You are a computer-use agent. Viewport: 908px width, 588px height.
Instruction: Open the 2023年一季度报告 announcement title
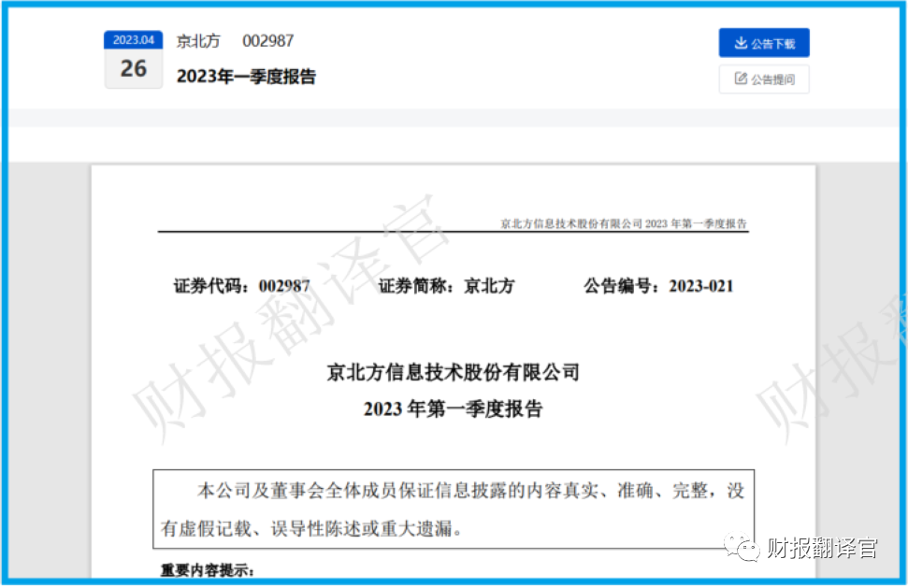[246, 77]
